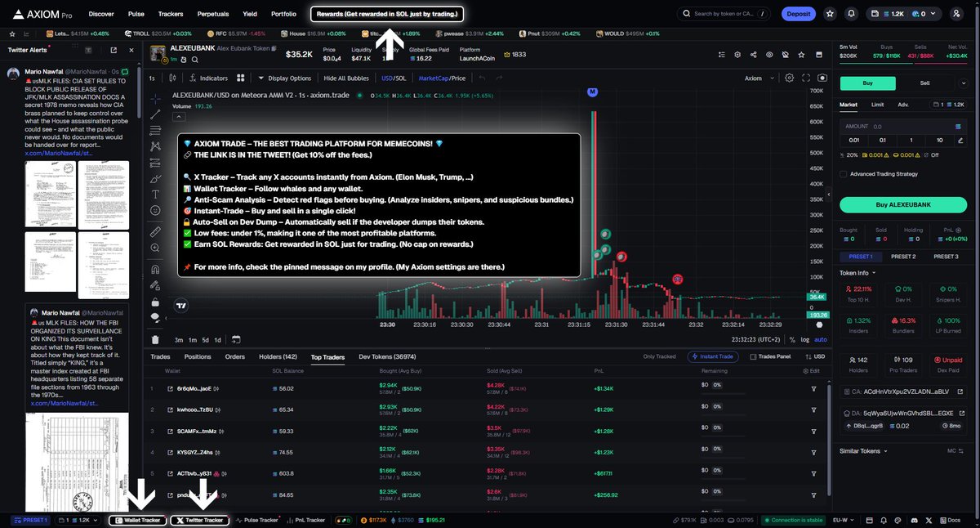Switch chart to fullscreen mode
Viewport: 980px width, 528px height.
pos(807,78)
